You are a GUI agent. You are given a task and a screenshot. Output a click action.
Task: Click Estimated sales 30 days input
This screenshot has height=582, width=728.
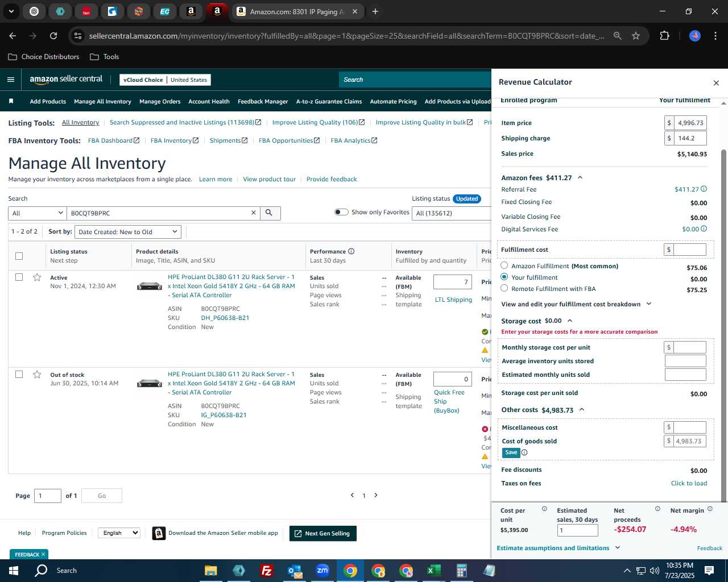(x=577, y=530)
